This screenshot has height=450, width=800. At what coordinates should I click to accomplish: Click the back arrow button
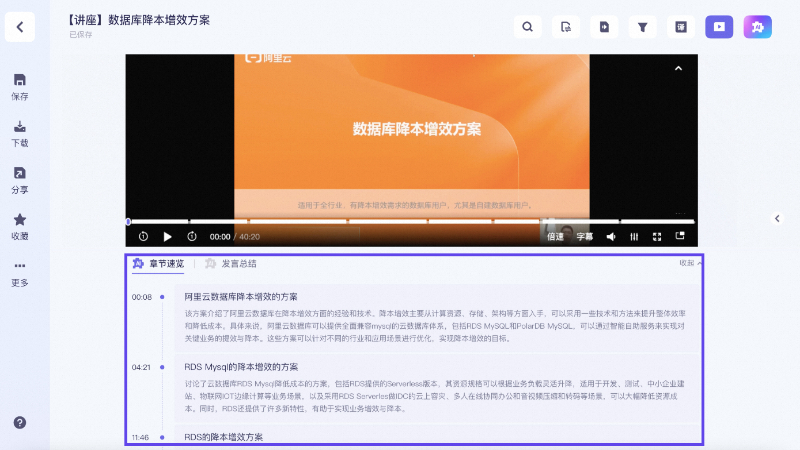(19, 27)
